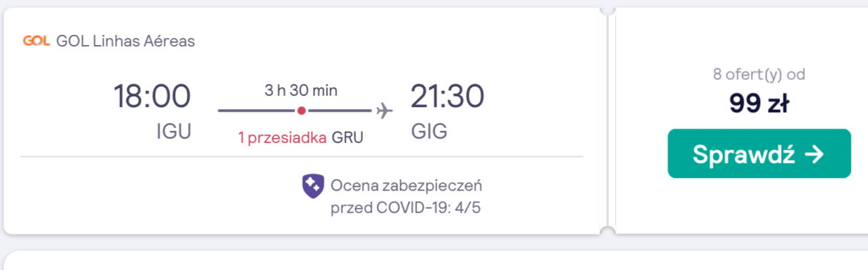
Task: Click the orange GOL airline logo
Action: [x=36, y=41]
